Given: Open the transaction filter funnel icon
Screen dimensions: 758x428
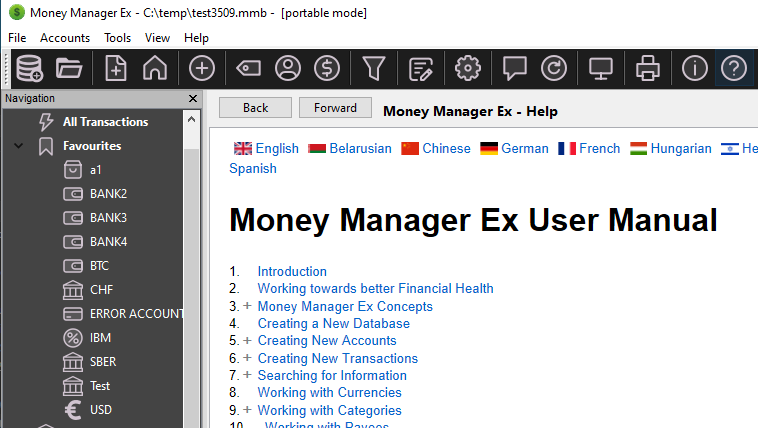Looking at the screenshot, I should [374, 68].
